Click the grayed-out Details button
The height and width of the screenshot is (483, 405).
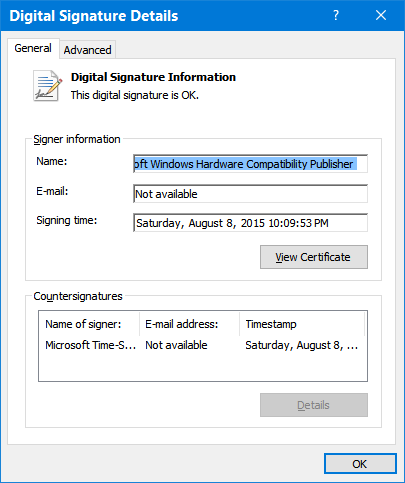click(x=314, y=405)
